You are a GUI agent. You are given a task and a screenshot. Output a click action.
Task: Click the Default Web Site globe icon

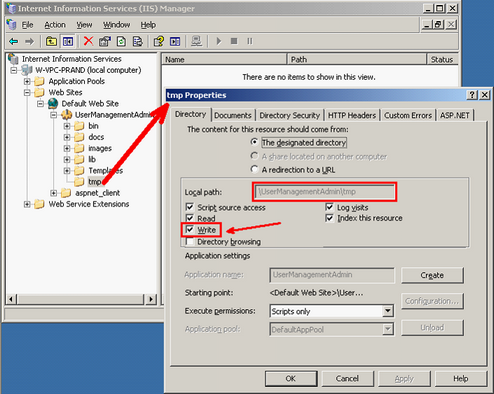[x=53, y=103]
